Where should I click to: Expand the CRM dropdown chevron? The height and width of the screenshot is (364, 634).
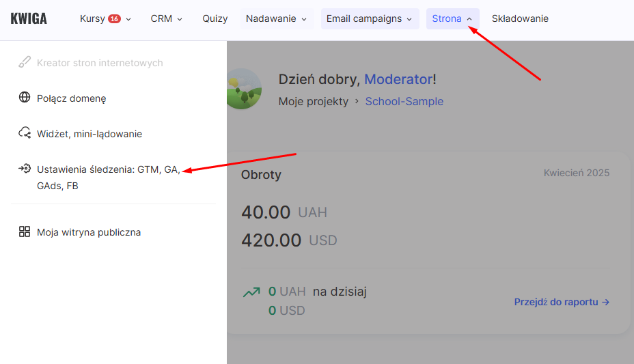click(180, 19)
